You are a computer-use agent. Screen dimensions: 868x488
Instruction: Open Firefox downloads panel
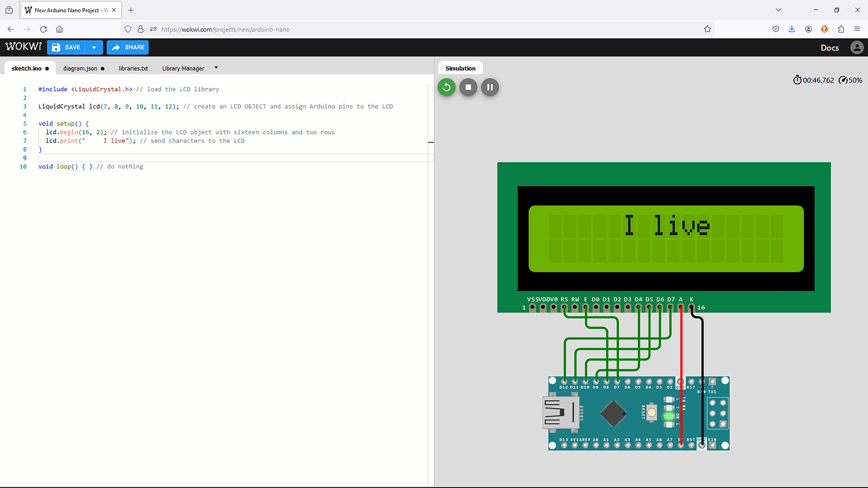tap(792, 29)
